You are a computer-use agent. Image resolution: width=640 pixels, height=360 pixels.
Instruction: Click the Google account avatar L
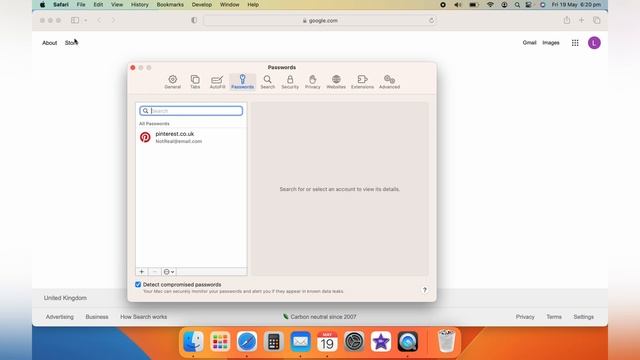coord(594,43)
